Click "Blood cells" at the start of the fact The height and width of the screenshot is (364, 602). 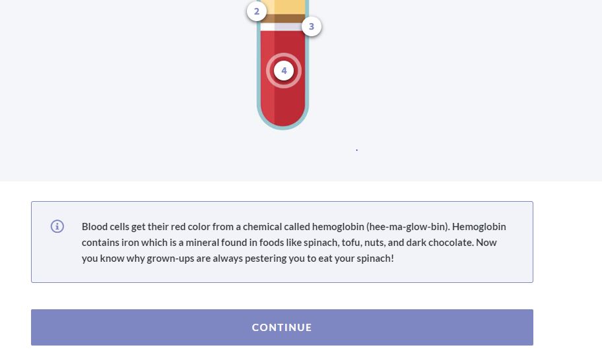106,226
